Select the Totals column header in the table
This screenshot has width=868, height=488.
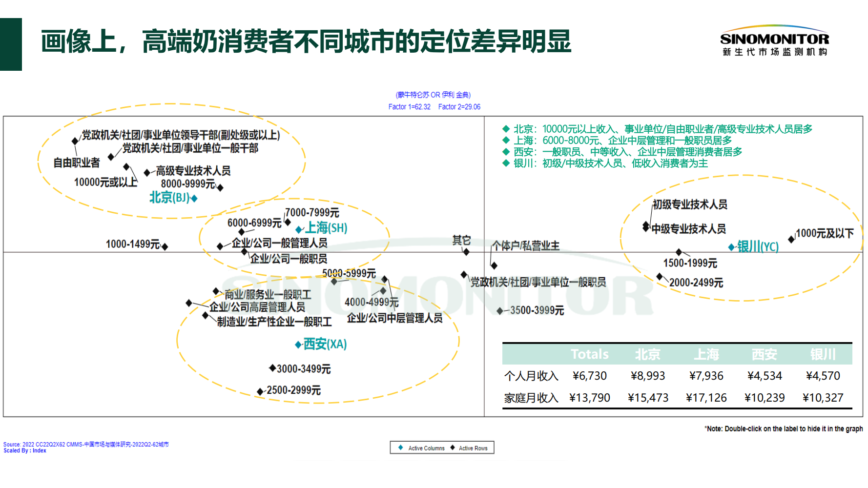click(x=589, y=354)
